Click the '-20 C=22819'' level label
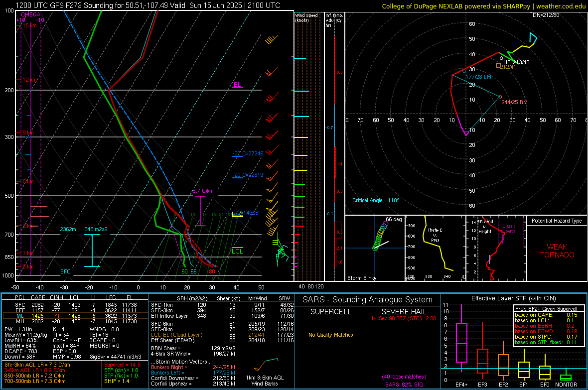 click(x=248, y=175)
